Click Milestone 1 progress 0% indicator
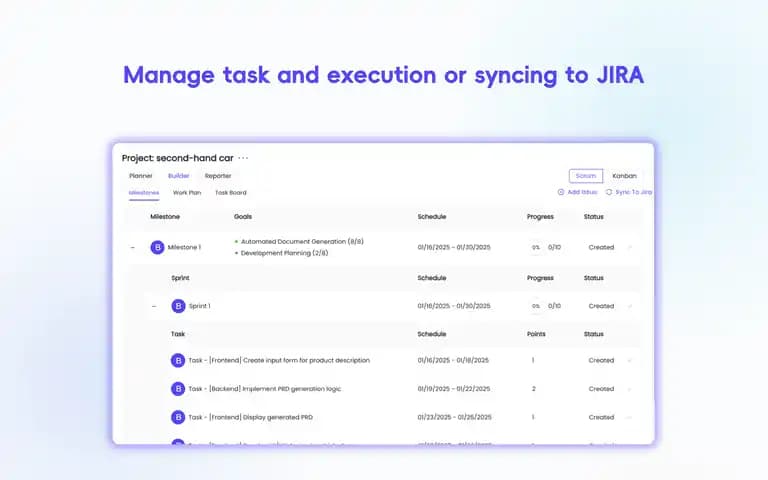768x480 pixels. (536, 248)
